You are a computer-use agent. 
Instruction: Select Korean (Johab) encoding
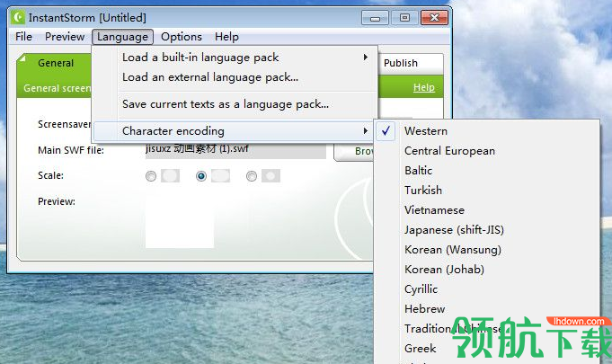click(486, 270)
